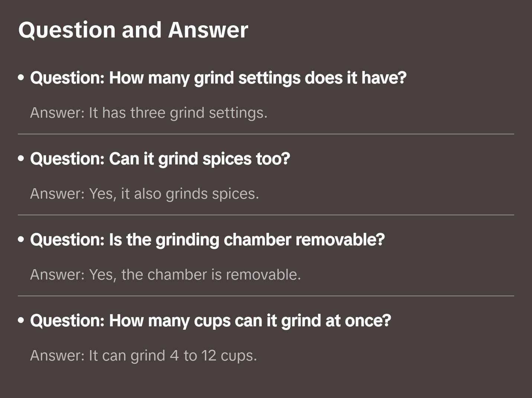
Task: Click the divider line under the spices answer
Action: click(266, 215)
